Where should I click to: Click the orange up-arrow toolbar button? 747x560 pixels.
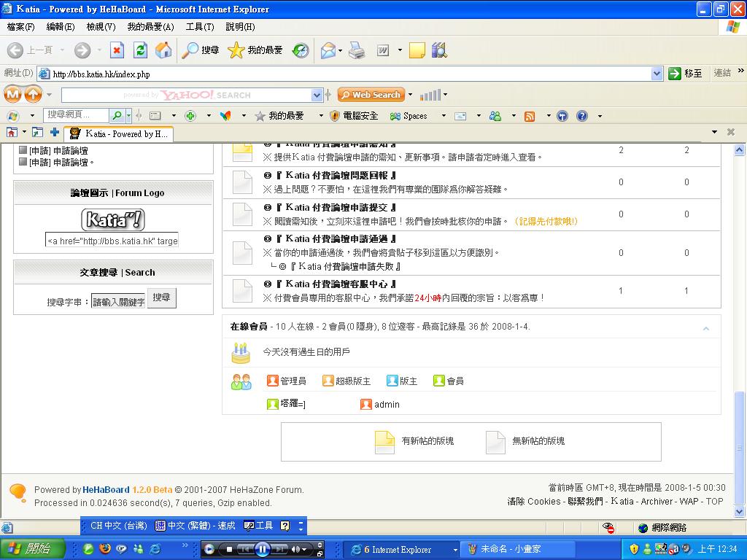[x=33, y=94]
